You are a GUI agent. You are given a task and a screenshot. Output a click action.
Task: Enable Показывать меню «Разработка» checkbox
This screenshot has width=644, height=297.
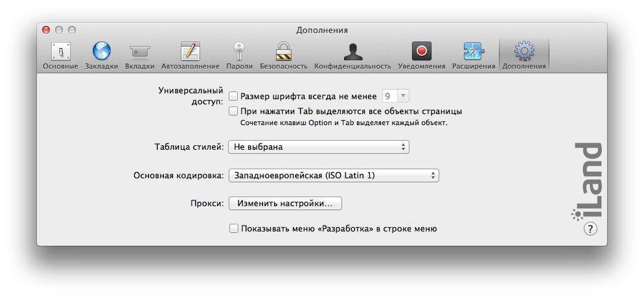pyautogui.click(x=233, y=228)
